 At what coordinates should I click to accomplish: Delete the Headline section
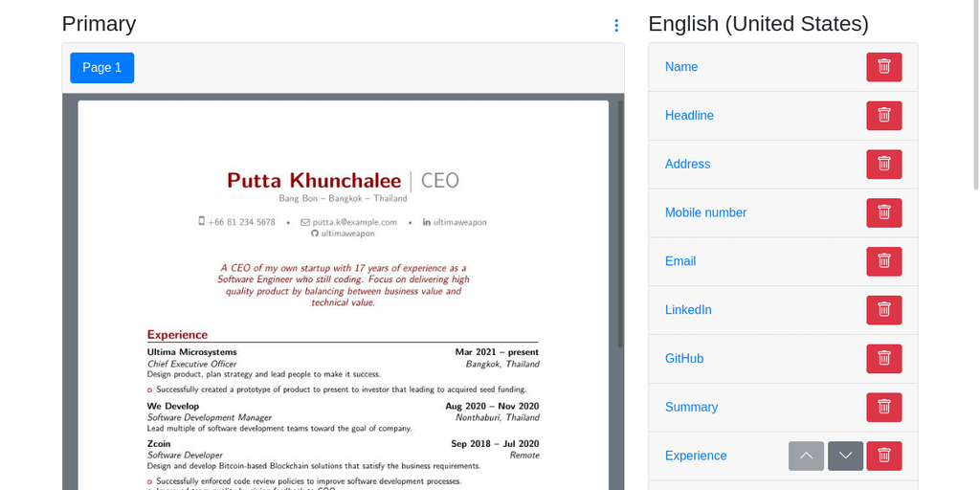coord(883,116)
